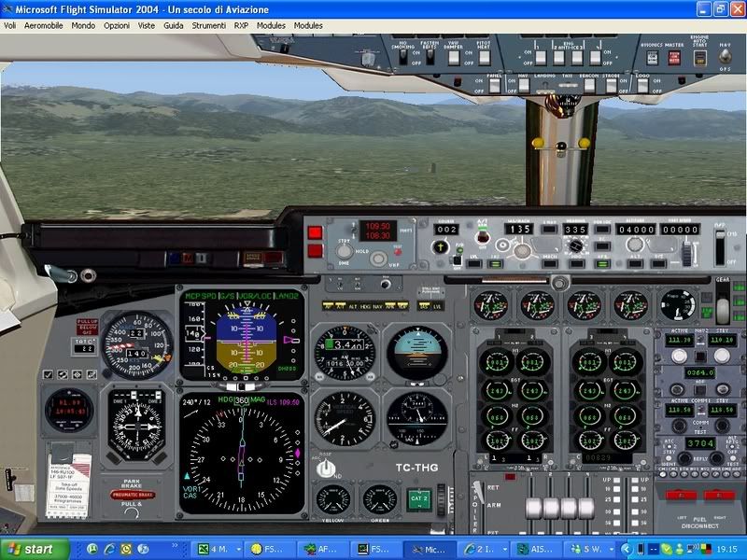Toggle the No Smoking overhead switch
Viewport: 747px width, 560px height.
pyautogui.click(x=403, y=57)
